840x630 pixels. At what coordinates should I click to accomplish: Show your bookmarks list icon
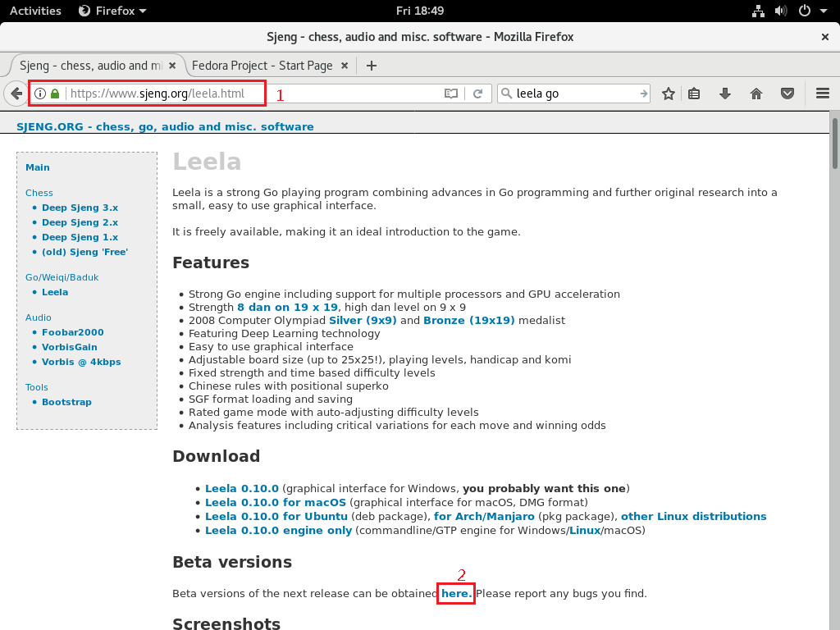coord(694,94)
